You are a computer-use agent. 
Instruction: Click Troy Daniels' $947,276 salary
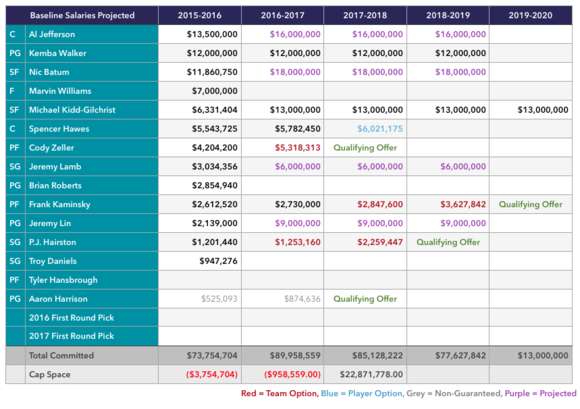pyautogui.click(x=218, y=261)
